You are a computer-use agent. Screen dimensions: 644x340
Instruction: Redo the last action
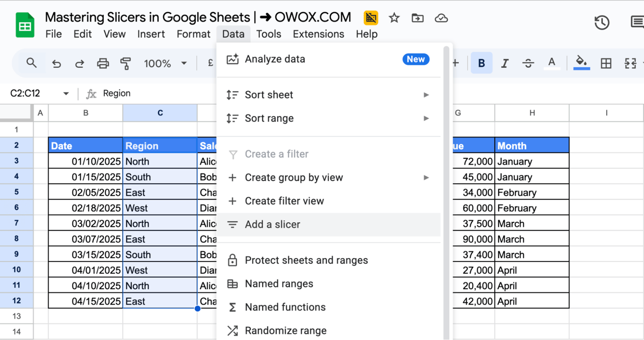[80, 64]
